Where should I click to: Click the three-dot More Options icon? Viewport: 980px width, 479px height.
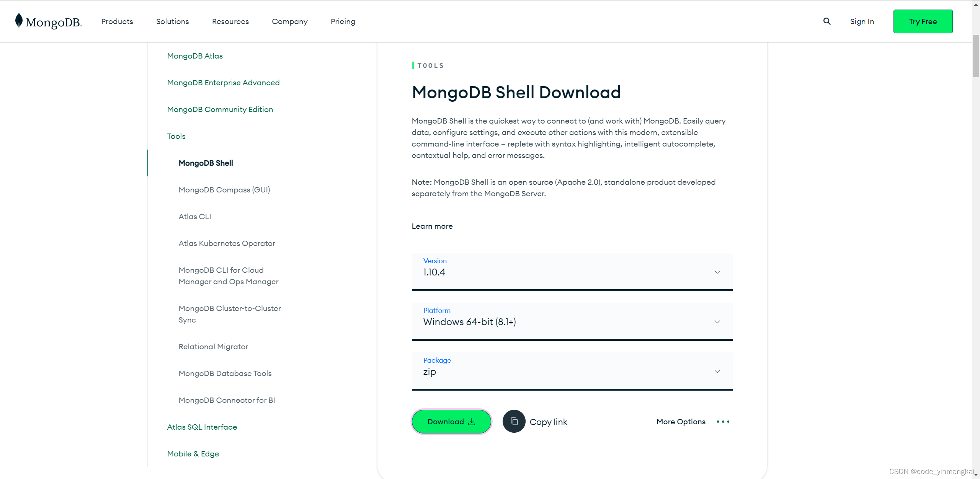coord(723,421)
